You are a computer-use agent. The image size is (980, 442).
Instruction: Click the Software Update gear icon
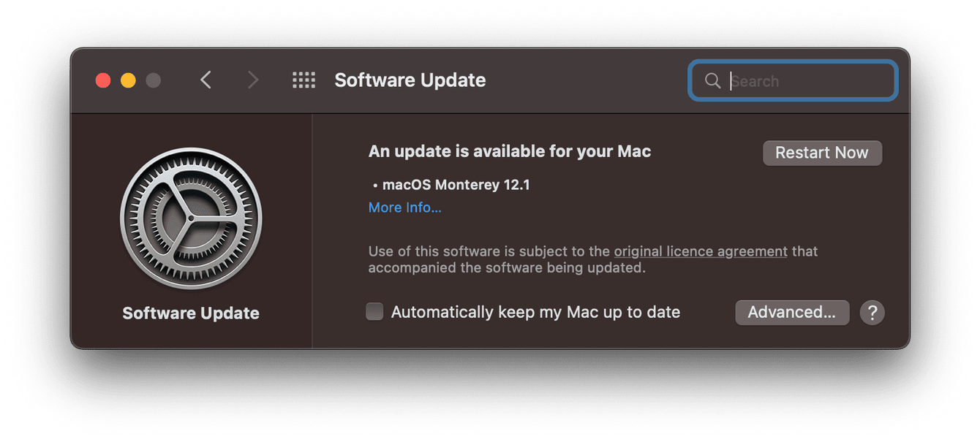190,217
